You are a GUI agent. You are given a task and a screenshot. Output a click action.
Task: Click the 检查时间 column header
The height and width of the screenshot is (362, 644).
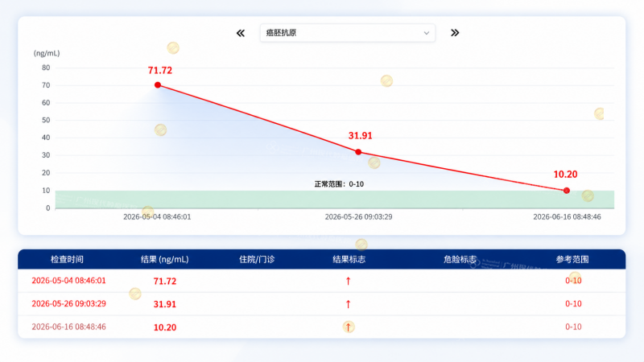pyautogui.click(x=67, y=259)
